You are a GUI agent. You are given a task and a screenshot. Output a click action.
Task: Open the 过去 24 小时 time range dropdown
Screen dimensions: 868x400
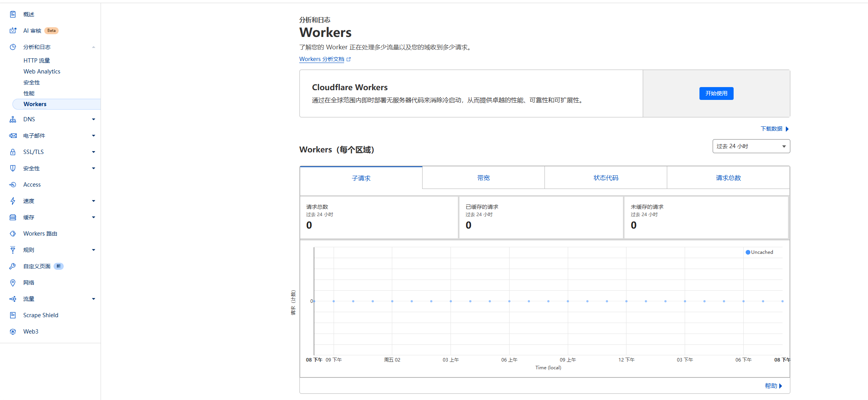point(751,146)
